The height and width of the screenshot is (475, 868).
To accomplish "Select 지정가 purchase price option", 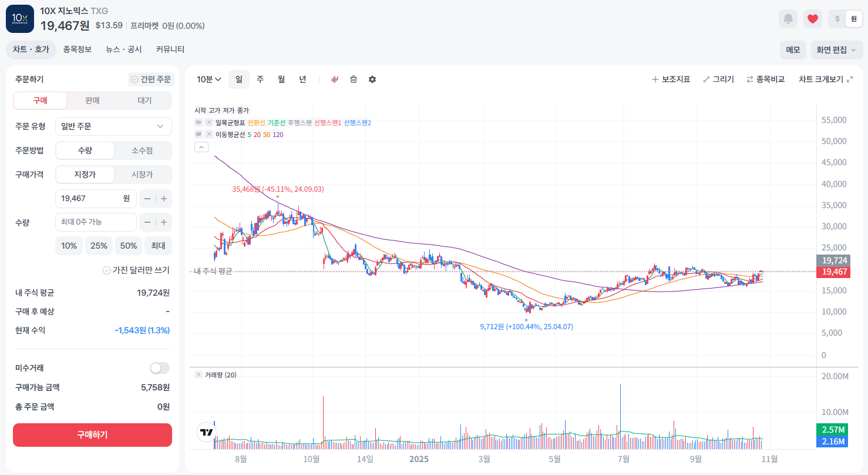I will [85, 175].
